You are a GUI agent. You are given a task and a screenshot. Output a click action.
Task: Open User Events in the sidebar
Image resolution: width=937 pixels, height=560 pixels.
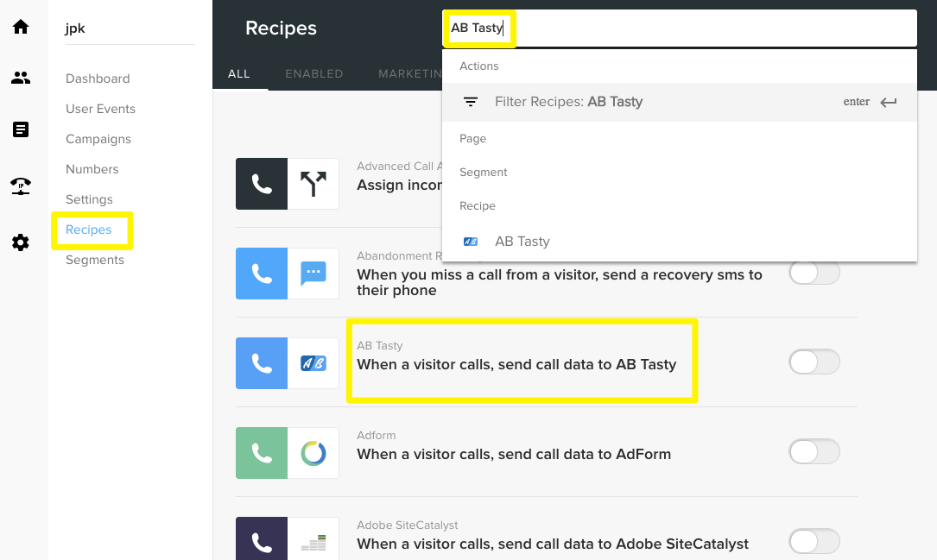point(100,110)
